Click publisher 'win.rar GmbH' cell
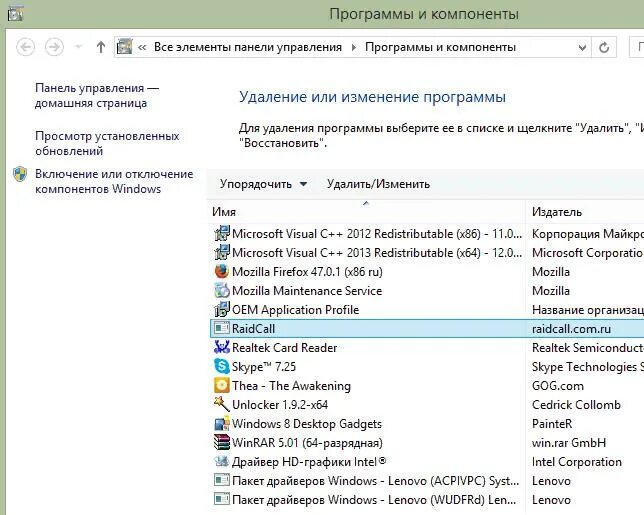The width and height of the screenshot is (644, 515). pos(569,443)
